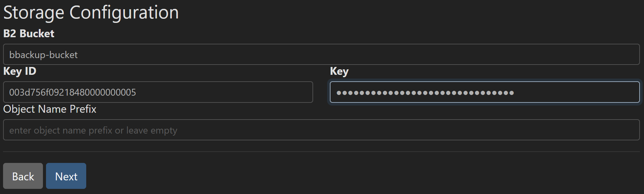Focus the Object Name Prefix field
The height and width of the screenshot is (194, 644).
[321, 130]
